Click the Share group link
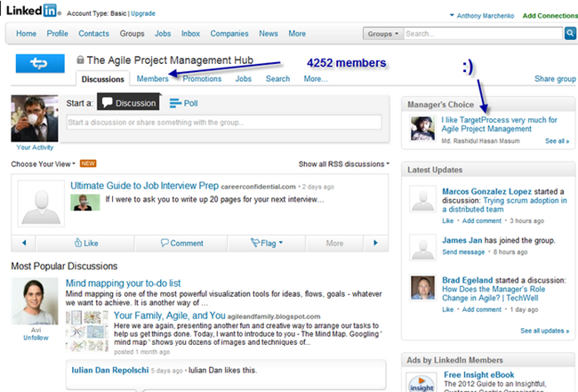 pos(555,79)
